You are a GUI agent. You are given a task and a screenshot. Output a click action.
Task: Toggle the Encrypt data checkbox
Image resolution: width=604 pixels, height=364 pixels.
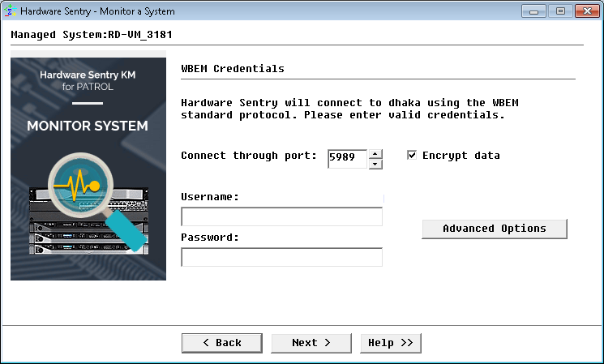click(x=412, y=155)
